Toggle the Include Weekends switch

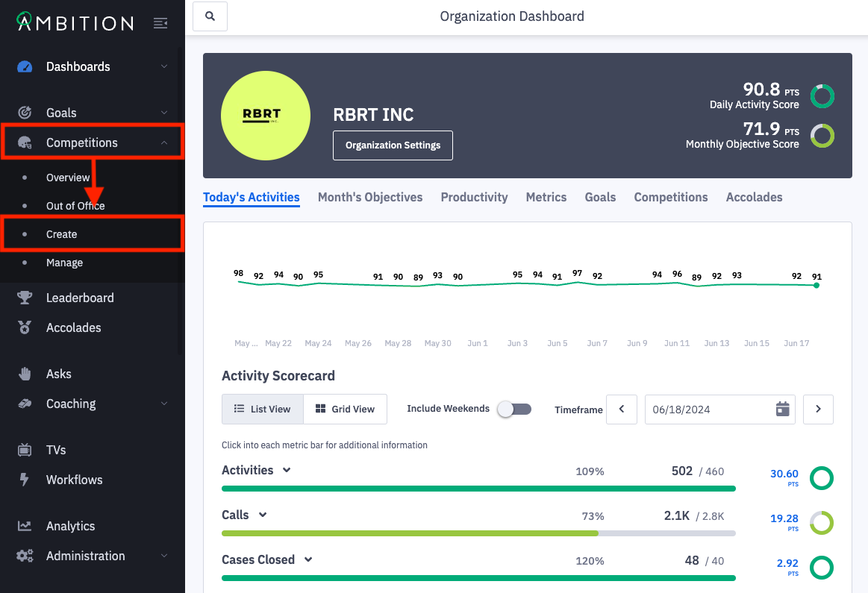point(514,409)
